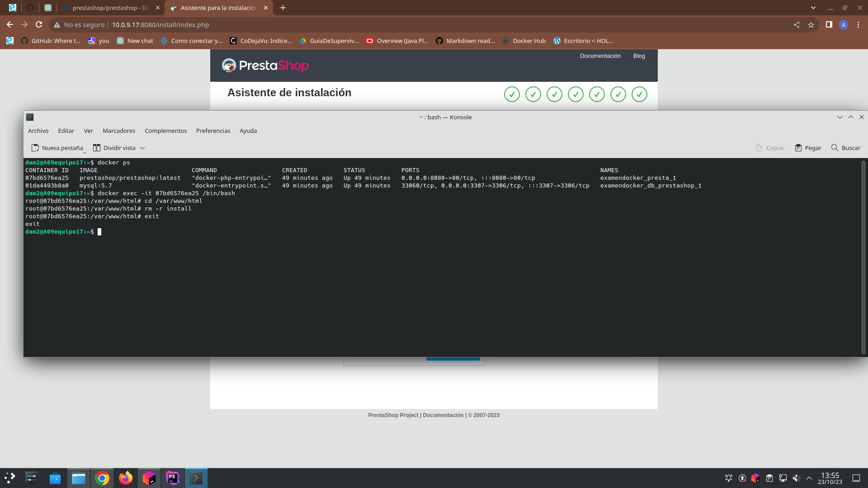Open the Documentación link in header

coord(600,56)
